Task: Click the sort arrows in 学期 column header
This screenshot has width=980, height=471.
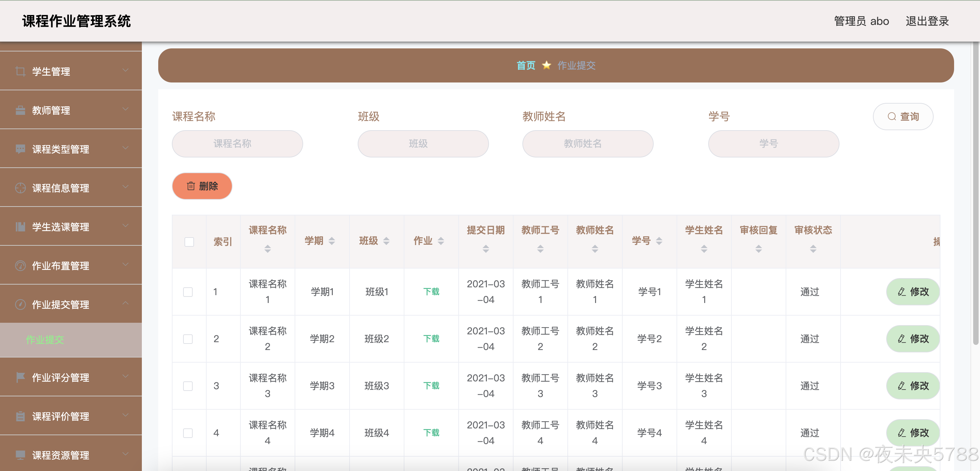Action: (x=332, y=241)
